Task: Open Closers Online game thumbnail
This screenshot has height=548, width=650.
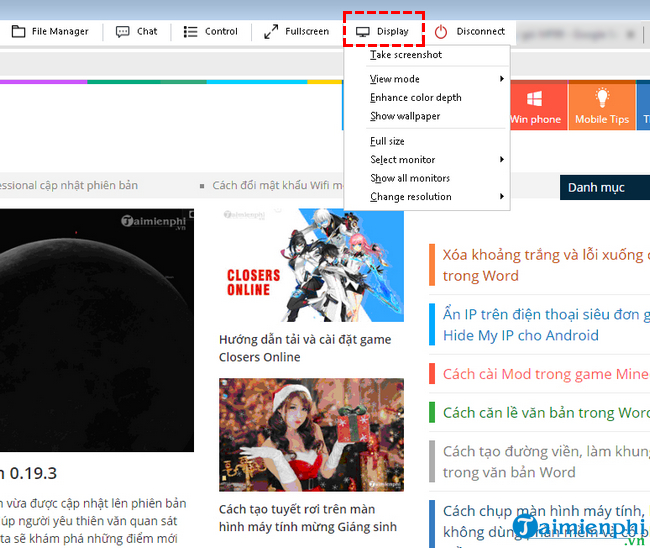Action: point(311,265)
